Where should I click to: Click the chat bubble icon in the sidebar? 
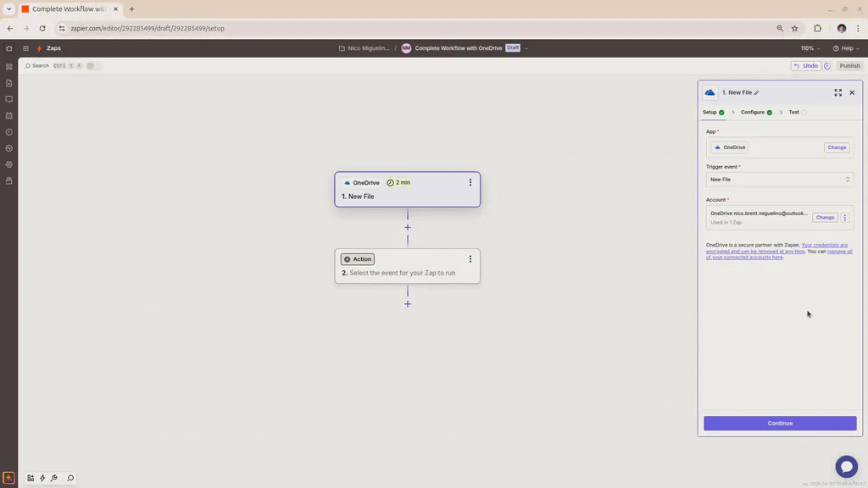[x=9, y=99]
